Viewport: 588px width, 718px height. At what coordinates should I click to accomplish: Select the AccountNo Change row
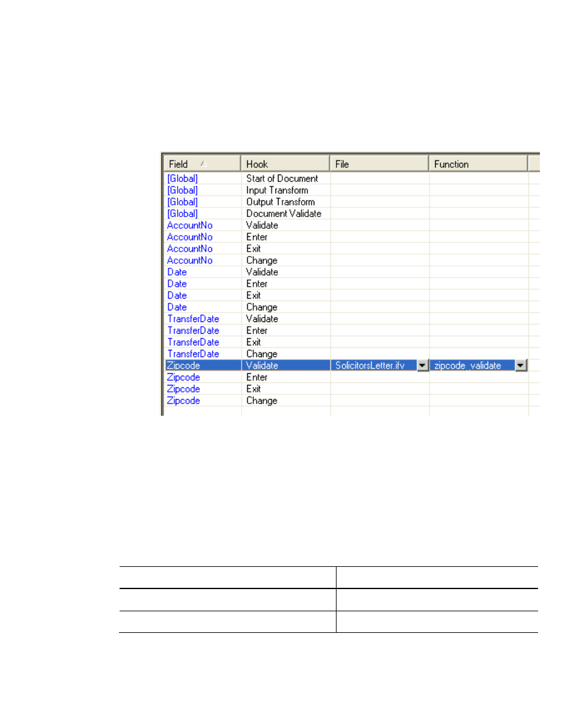[x=351, y=260]
